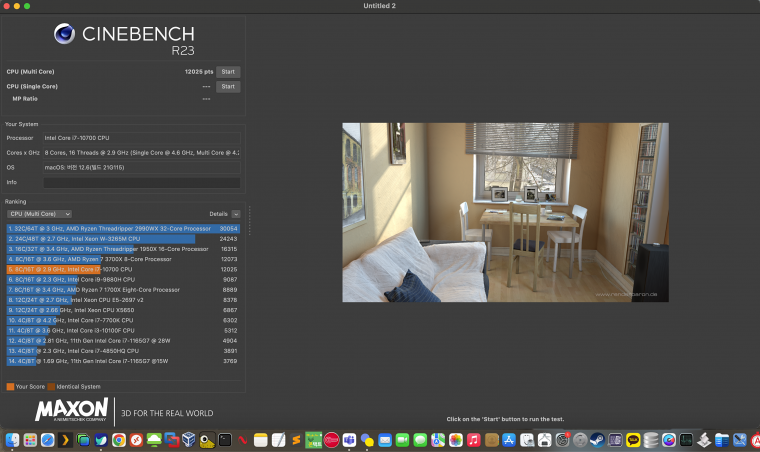This screenshot has height=452, width=760.
Task: Open Messages from the dock
Action: (420, 440)
